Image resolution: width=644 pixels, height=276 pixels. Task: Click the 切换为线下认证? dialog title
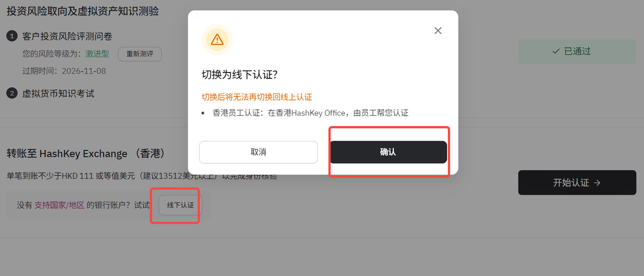coord(240,75)
